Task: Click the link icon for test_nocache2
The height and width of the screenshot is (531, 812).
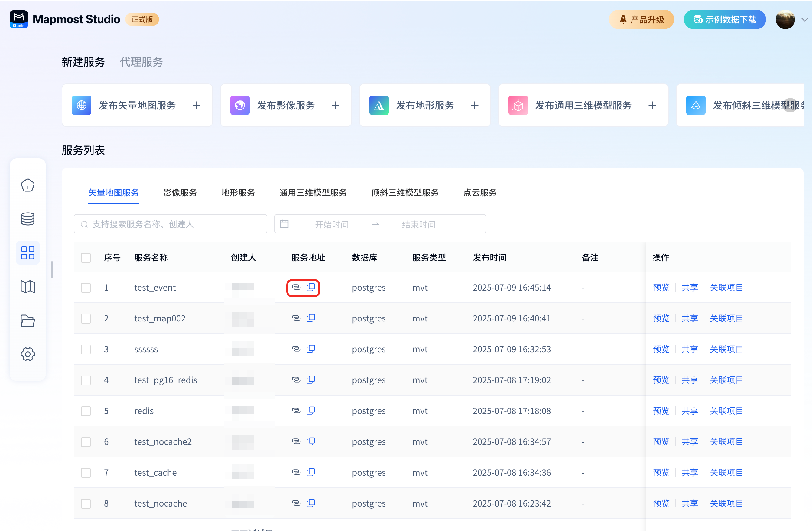Action: (296, 441)
